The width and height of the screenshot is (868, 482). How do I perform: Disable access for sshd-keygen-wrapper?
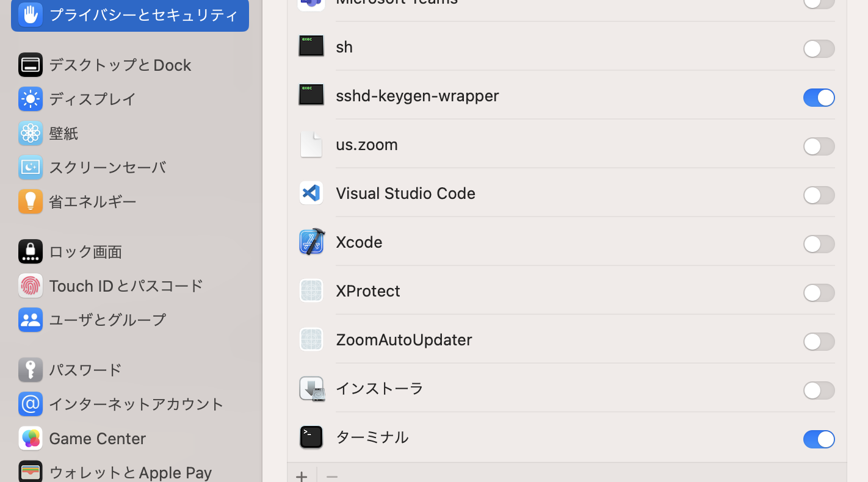[x=819, y=98]
